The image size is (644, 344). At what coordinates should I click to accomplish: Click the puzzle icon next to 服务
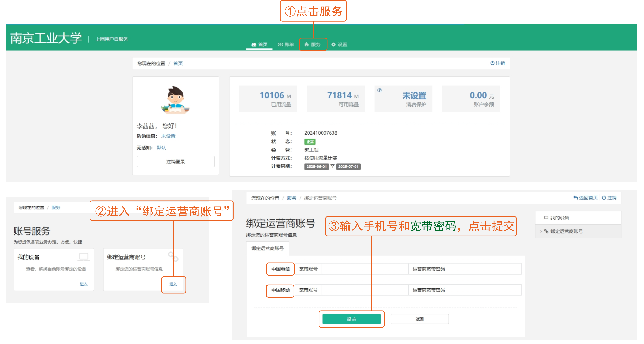coord(307,45)
